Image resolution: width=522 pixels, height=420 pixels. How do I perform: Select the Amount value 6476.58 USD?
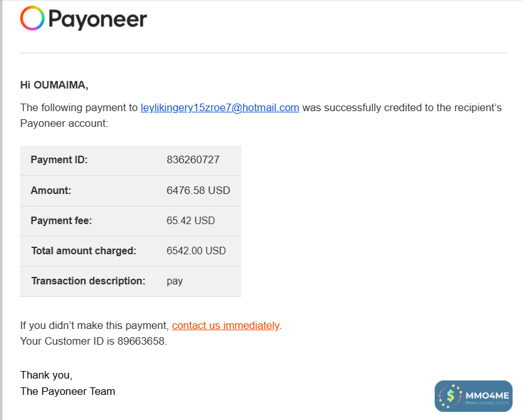tap(198, 190)
